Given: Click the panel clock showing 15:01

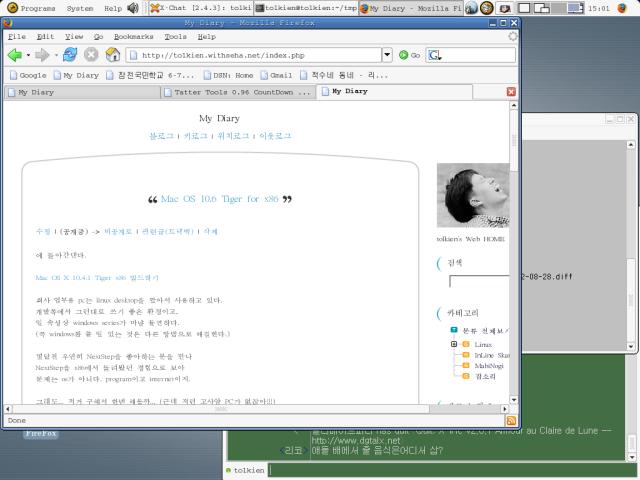Looking at the screenshot, I should pyautogui.click(x=598, y=8).
